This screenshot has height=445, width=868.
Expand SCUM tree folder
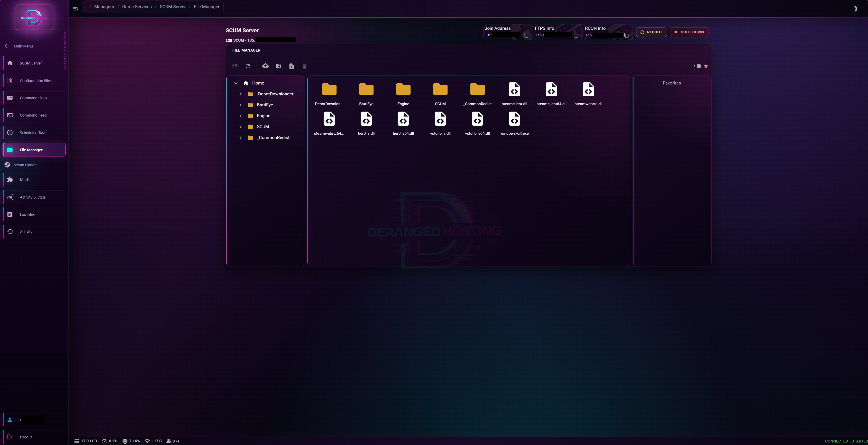click(x=241, y=127)
